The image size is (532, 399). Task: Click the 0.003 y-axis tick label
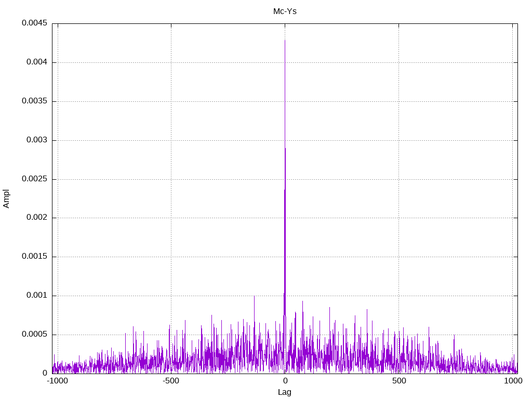[x=36, y=140]
